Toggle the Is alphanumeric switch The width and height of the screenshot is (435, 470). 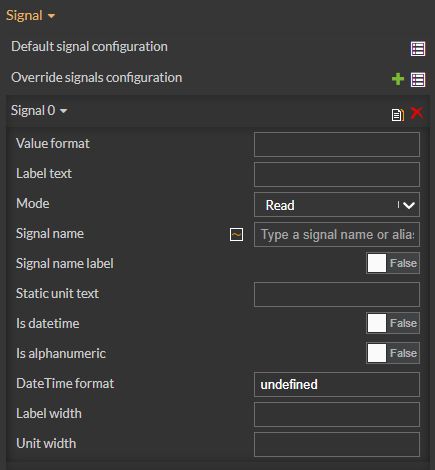tap(393, 353)
